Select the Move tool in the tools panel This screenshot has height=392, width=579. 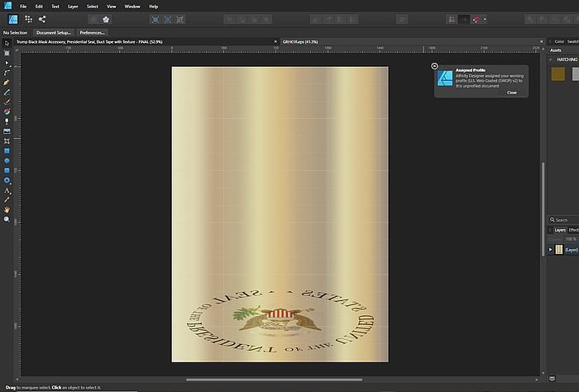[x=7, y=43]
